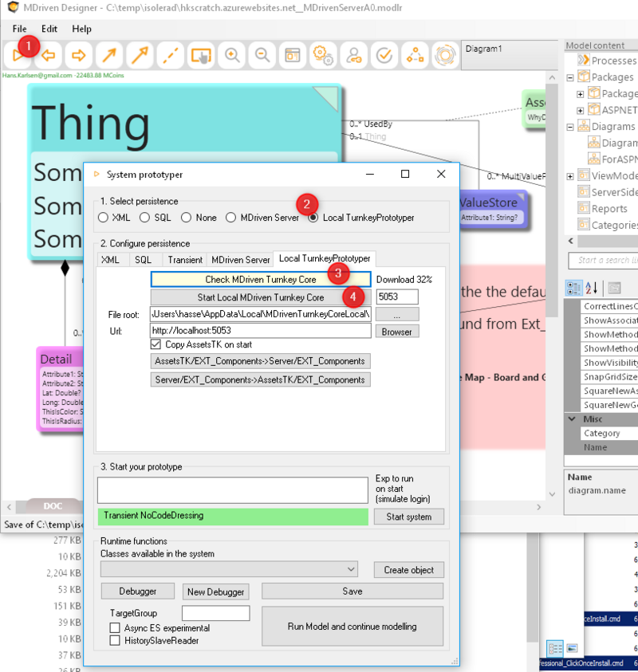This screenshot has width=638, height=672.
Task: Open the gears settings toolbar icon
Action: click(323, 55)
